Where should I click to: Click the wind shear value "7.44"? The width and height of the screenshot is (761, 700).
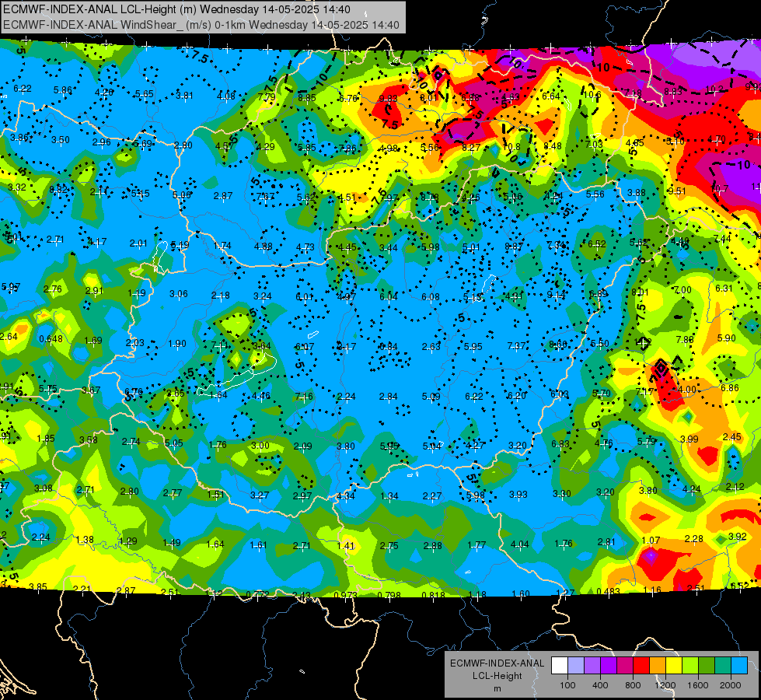tap(722, 239)
